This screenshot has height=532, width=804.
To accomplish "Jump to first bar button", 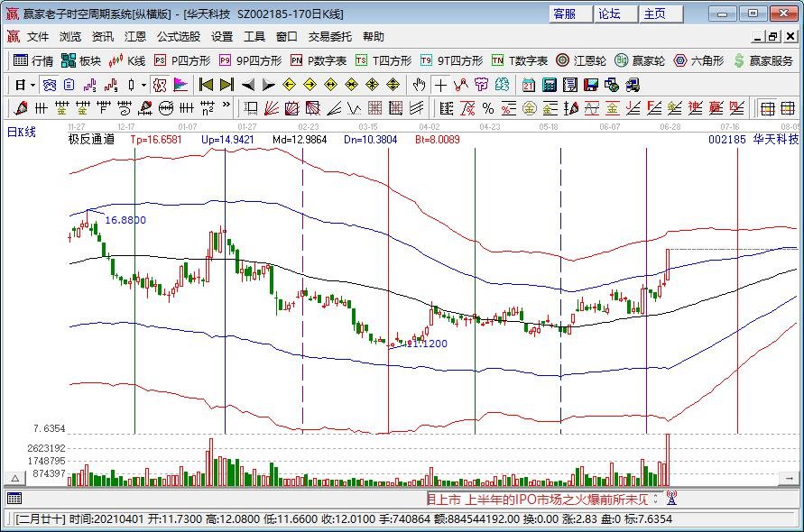I will pos(206,85).
